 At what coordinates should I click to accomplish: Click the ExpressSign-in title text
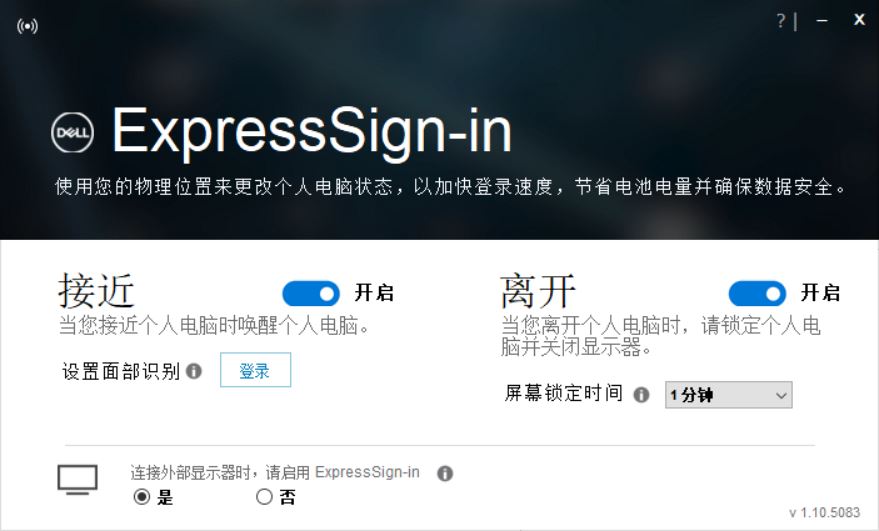pos(312,132)
